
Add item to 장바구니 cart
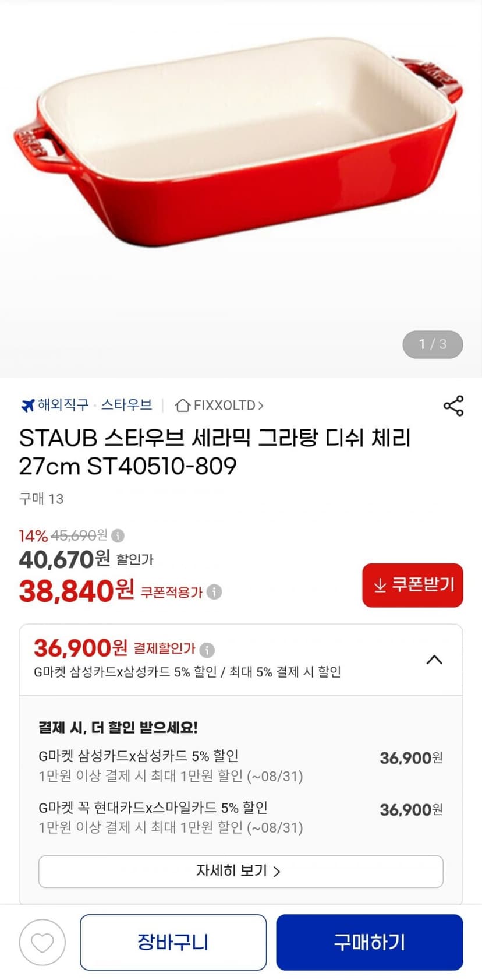coord(173,942)
